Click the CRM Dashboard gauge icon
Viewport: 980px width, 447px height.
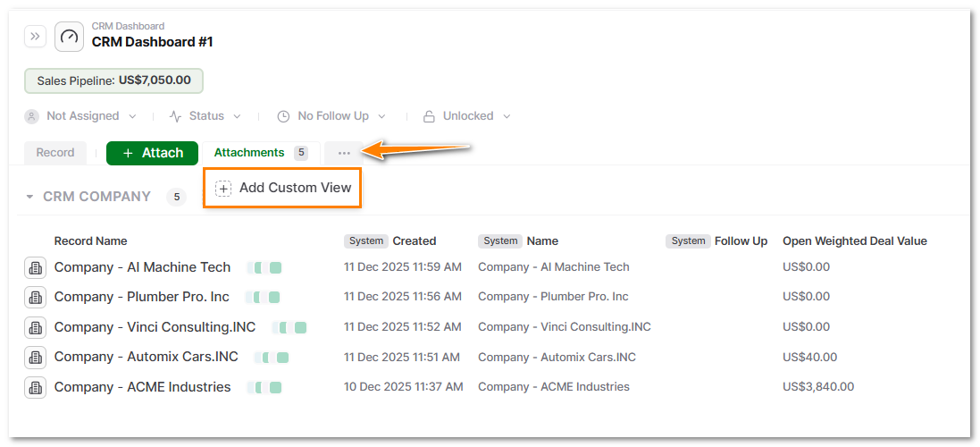coord(69,37)
